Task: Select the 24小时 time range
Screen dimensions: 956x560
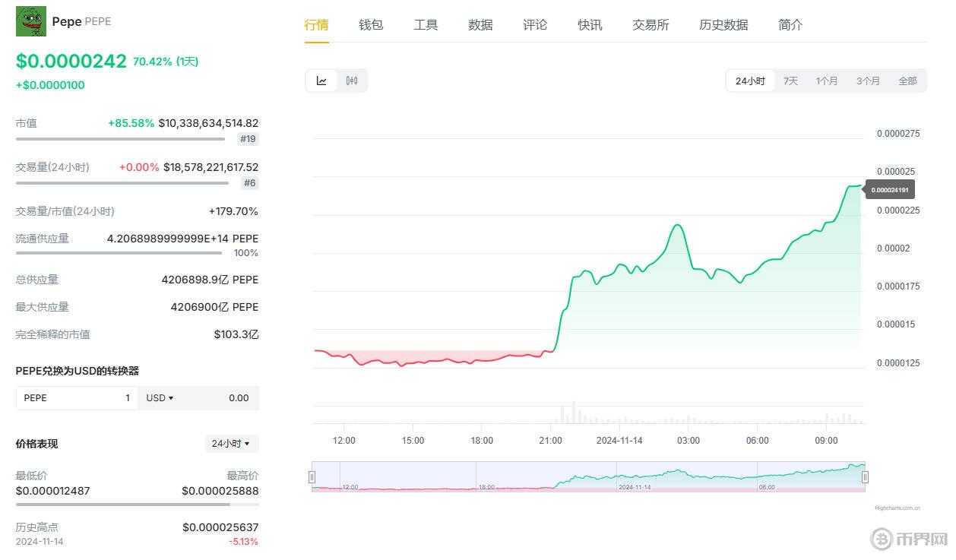Action: pos(750,81)
